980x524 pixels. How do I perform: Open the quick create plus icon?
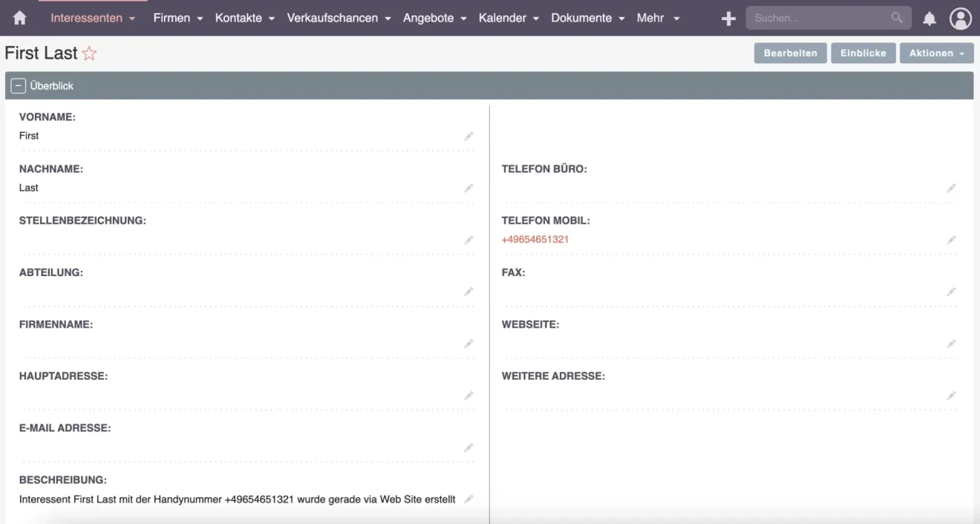tap(728, 18)
